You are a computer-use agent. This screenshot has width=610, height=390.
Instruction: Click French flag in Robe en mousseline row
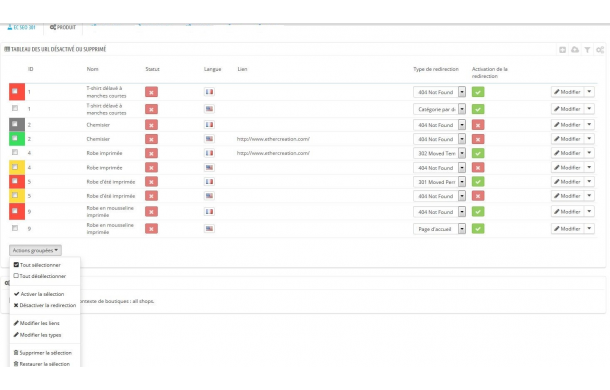click(209, 211)
